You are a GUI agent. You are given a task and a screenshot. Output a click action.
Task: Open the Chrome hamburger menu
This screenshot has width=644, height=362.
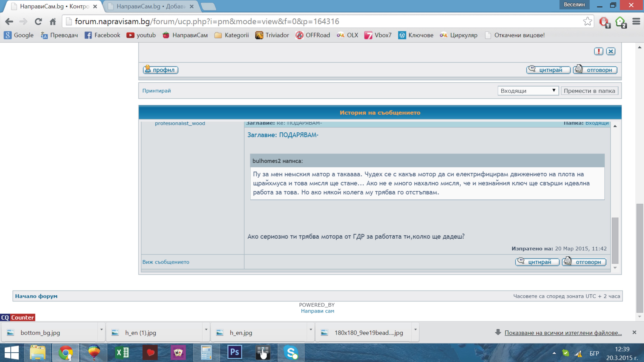click(636, 22)
